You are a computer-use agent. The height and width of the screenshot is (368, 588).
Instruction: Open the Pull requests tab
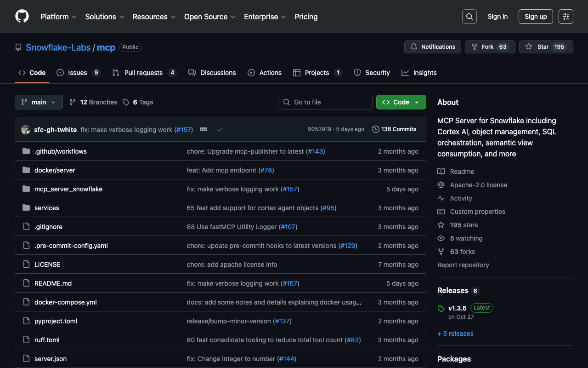143,73
